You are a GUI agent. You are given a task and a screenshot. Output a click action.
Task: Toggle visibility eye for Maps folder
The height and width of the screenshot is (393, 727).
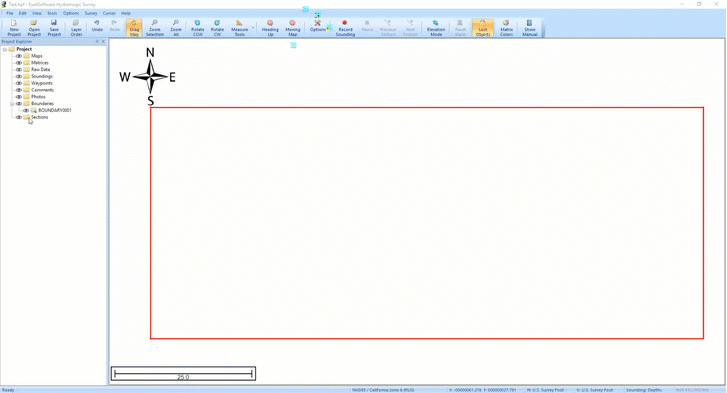point(19,56)
